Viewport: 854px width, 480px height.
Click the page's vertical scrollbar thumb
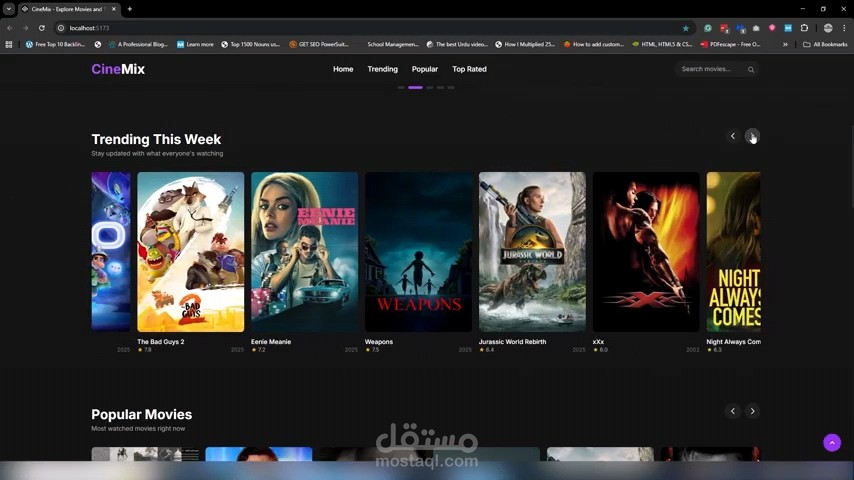pyautogui.click(x=851, y=166)
